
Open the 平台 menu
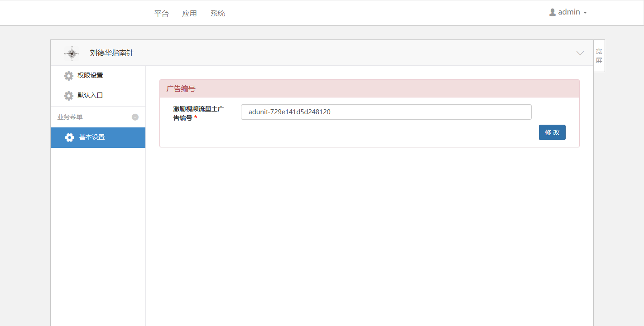point(161,13)
